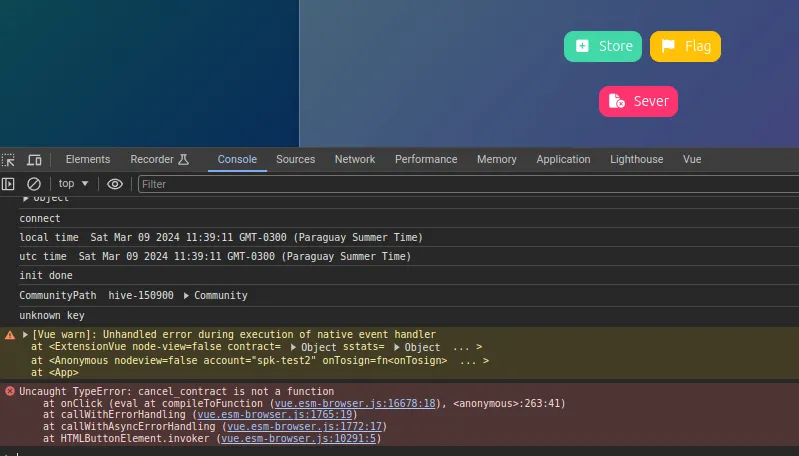Open the Application tab
The width and height of the screenshot is (799, 456).
coord(563,159)
